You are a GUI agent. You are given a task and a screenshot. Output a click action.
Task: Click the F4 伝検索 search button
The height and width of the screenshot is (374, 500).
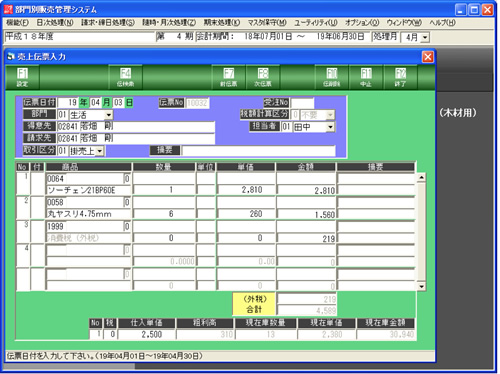coord(125,77)
